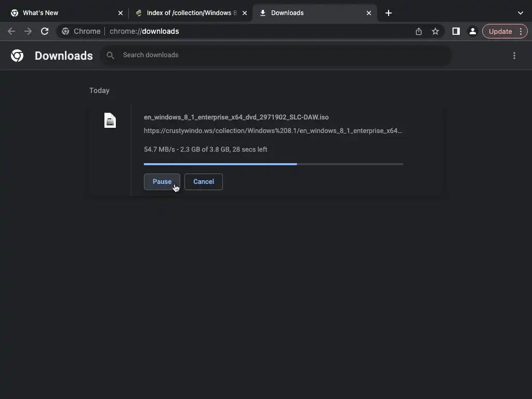Click the Today date heading
532x399 pixels.
point(99,90)
